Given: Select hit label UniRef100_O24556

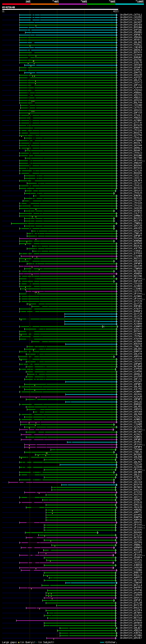Looking at the screenshot, I should (x=131, y=371).
